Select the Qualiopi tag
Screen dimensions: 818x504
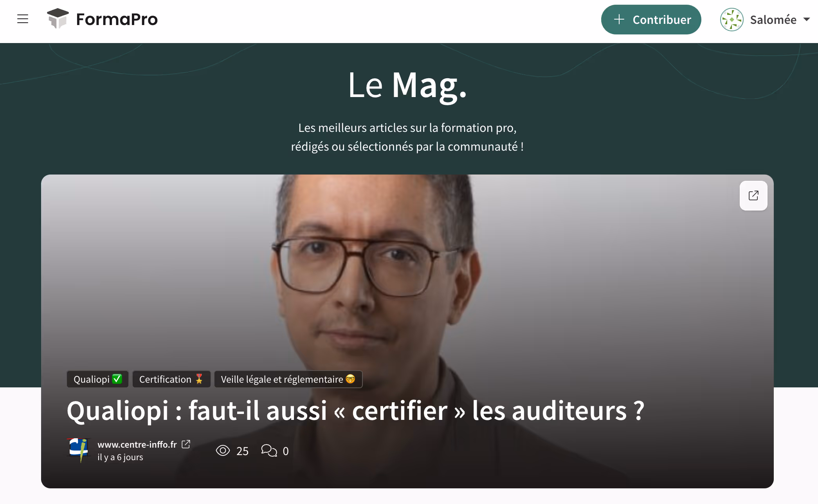coord(97,379)
